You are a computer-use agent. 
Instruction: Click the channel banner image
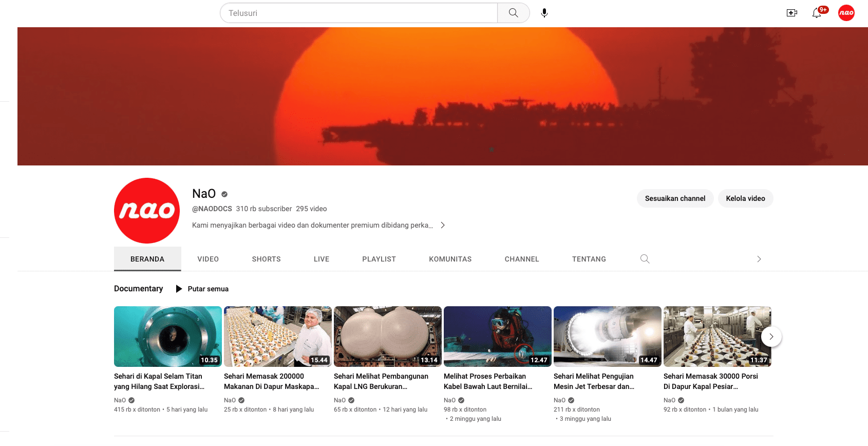[443, 96]
